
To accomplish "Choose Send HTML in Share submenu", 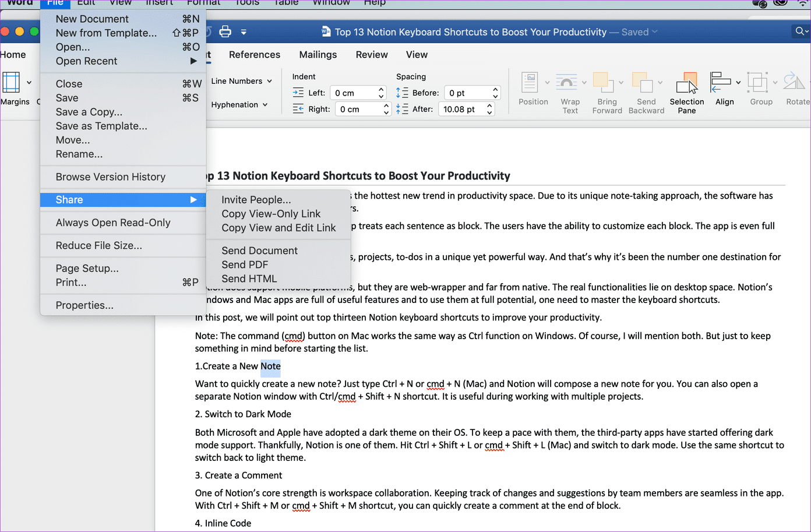I will [278, 279].
